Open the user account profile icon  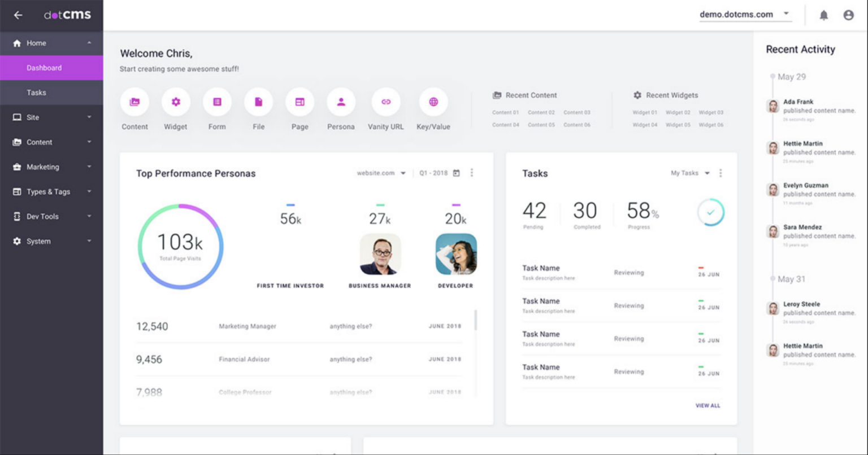849,15
